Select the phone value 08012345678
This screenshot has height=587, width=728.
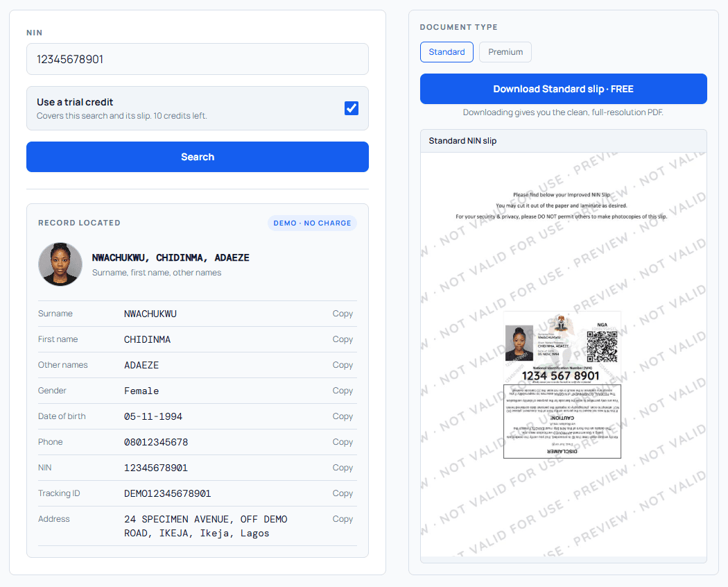156,442
